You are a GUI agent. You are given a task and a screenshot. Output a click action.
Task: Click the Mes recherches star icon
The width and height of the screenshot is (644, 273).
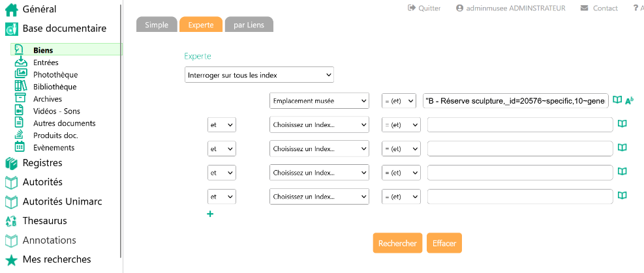coord(11,259)
